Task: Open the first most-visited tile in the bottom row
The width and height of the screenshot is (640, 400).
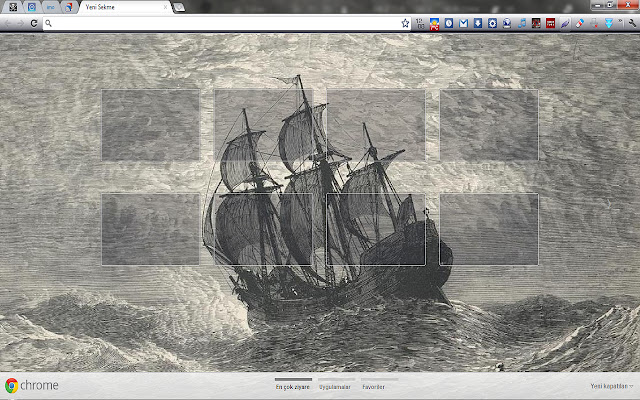Action: [x=151, y=229]
